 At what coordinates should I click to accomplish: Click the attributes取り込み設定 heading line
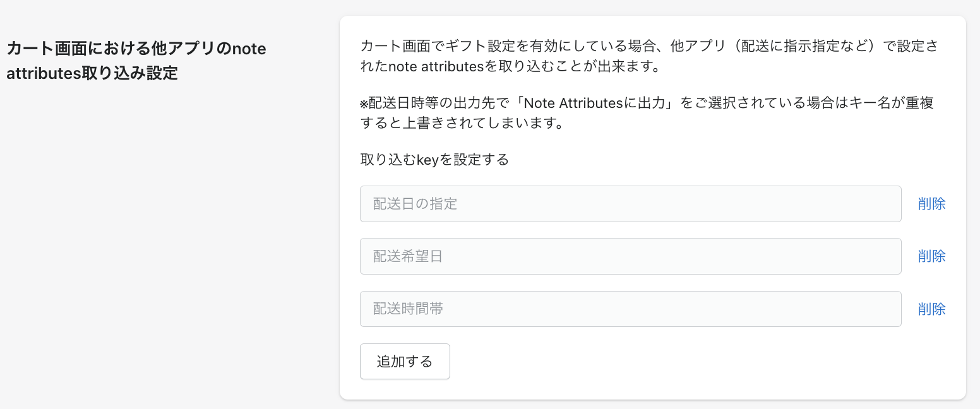(x=92, y=73)
